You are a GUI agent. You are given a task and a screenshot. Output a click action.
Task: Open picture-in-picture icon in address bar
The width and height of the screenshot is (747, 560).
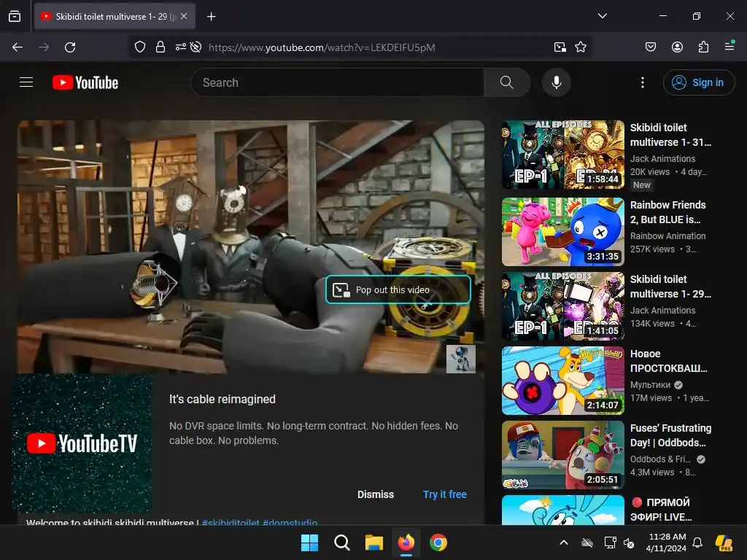(x=560, y=47)
